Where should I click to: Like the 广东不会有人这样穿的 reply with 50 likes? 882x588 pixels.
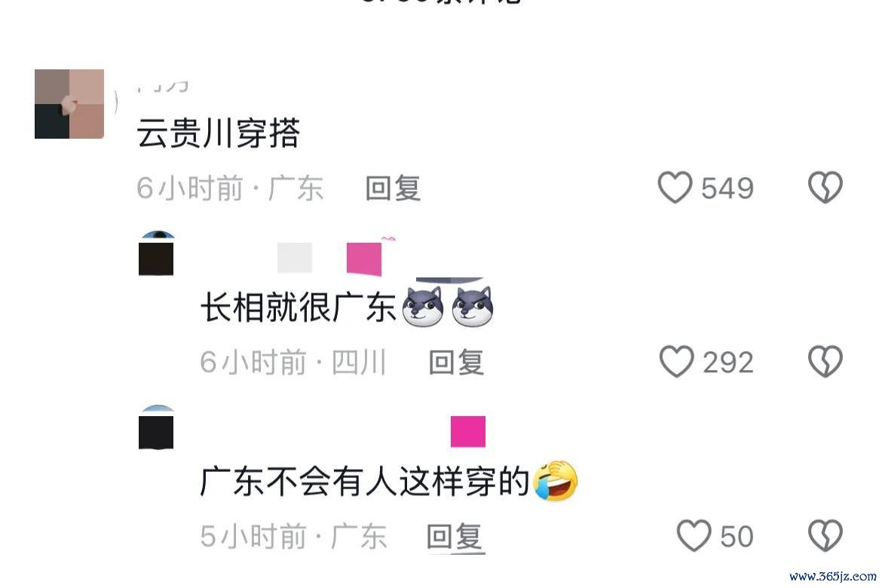click(x=694, y=536)
